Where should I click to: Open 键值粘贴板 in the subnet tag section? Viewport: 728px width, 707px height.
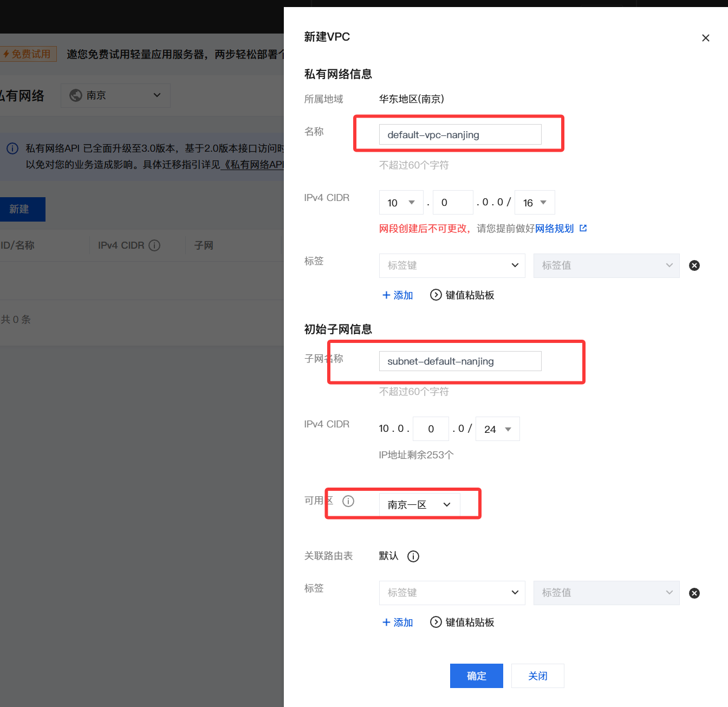click(x=462, y=622)
